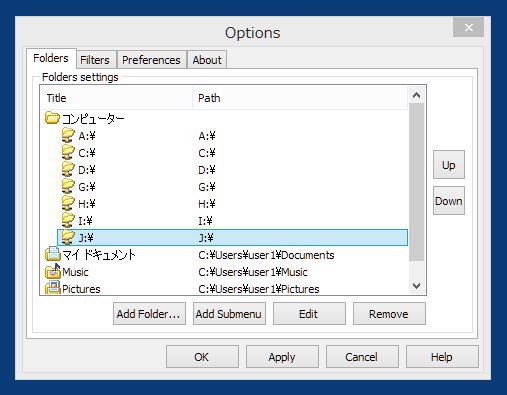Image resolution: width=507 pixels, height=395 pixels.
Task: Click path C:¥Users¥user1¥Pictures
Action: coord(259,289)
